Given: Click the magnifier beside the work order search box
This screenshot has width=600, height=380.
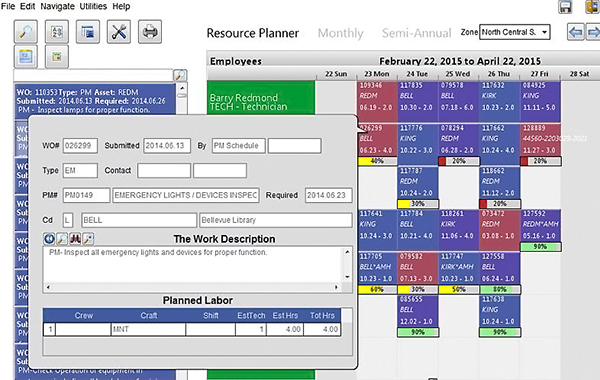Looking at the screenshot, I should click(180, 75).
